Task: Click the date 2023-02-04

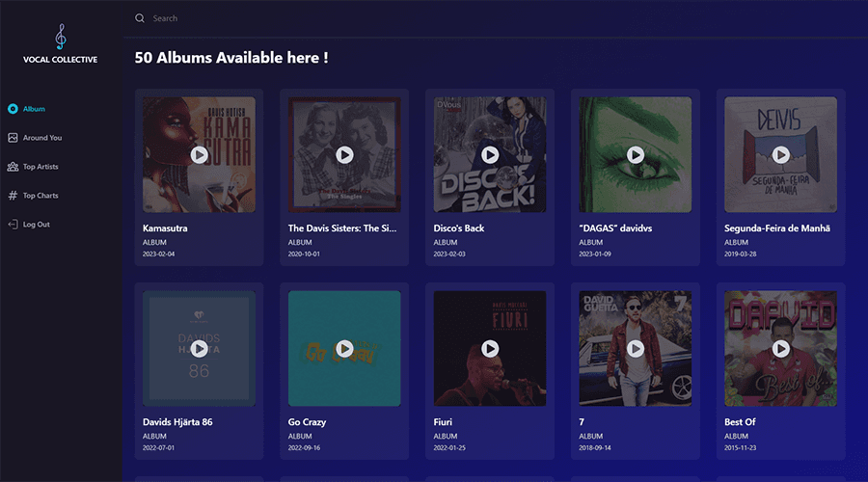Action: coord(158,254)
